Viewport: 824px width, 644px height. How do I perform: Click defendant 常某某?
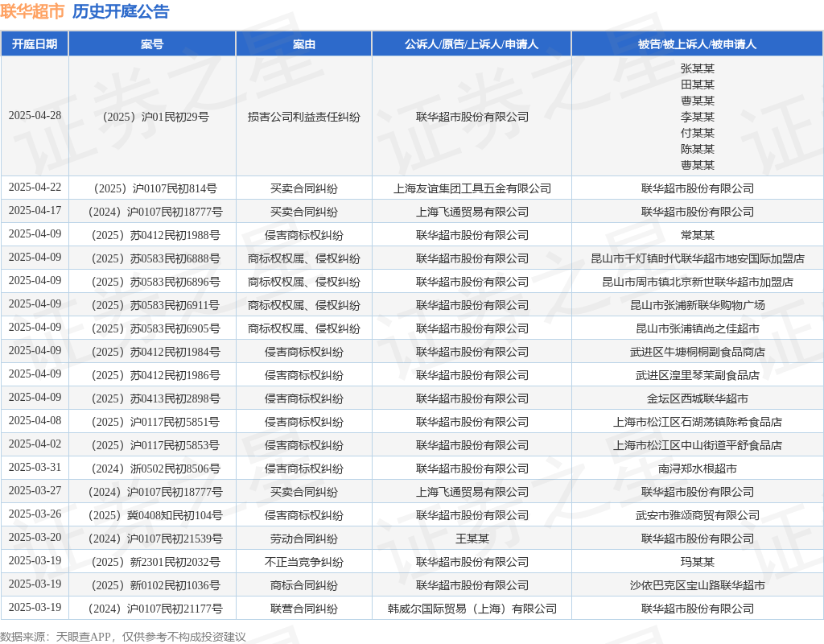point(698,235)
